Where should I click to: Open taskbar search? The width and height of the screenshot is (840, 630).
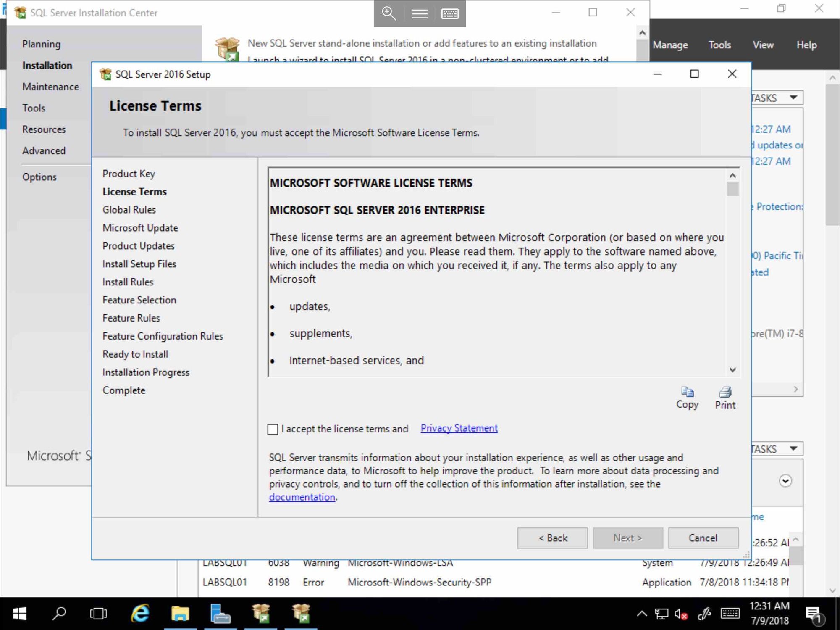(59, 614)
